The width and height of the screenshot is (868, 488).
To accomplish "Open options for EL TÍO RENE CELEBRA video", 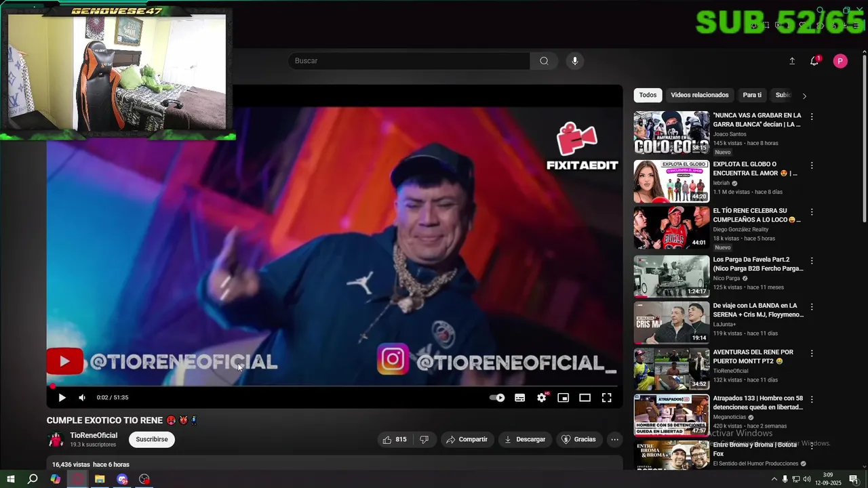I will (812, 212).
